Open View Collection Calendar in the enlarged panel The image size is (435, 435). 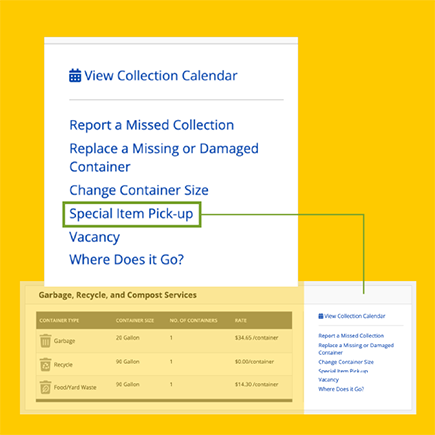point(161,76)
